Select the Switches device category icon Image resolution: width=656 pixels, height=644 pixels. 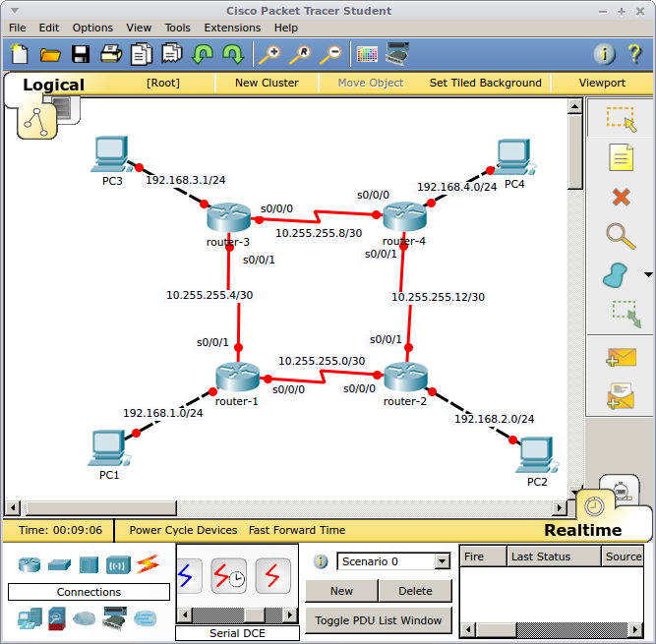(59, 565)
